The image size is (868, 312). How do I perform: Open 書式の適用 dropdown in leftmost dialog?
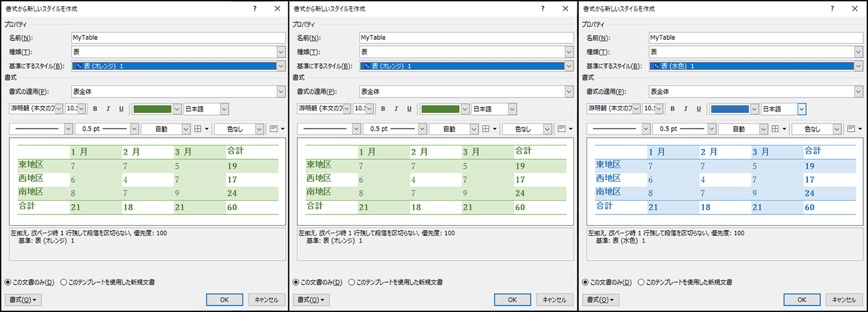280,92
